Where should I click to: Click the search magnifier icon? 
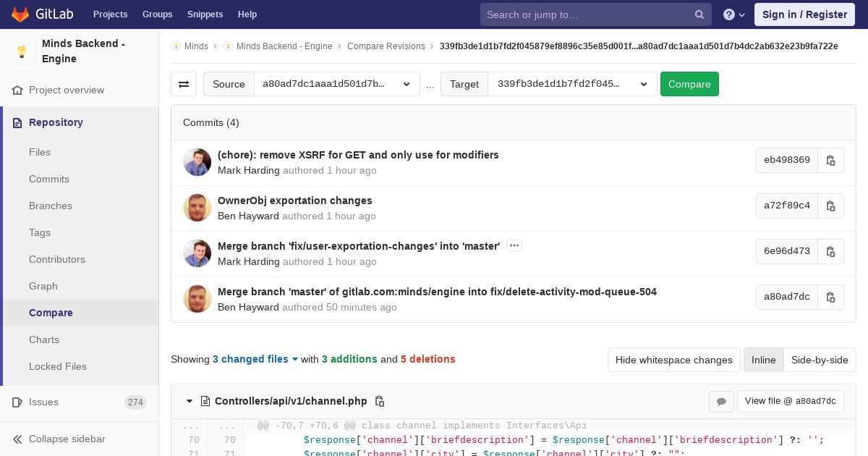tap(699, 14)
